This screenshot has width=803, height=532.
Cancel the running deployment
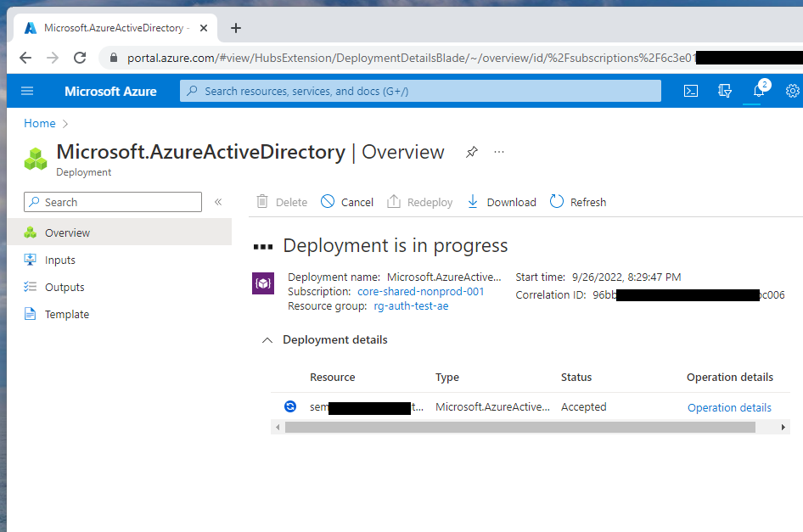pos(346,202)
